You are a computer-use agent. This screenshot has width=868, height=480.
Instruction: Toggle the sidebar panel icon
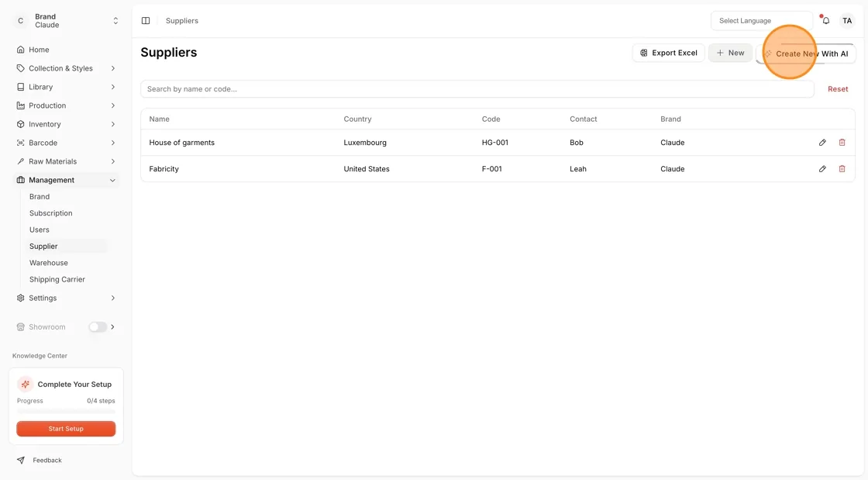click(146, 20)
